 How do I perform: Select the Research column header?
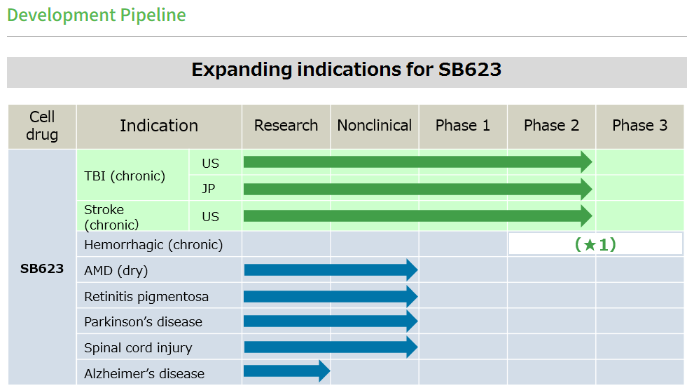(x=286, y=126)
